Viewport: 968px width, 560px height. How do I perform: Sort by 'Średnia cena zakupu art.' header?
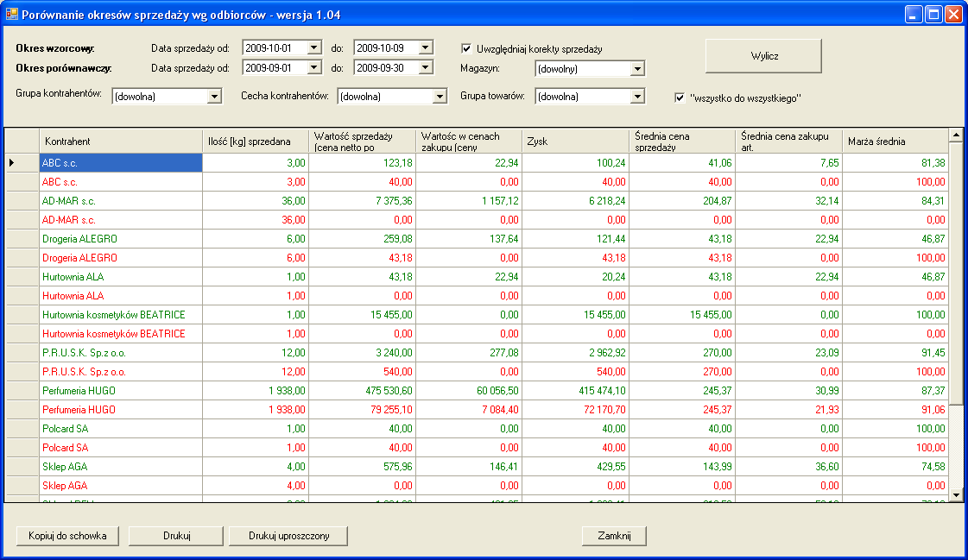(x=789, y=142)
